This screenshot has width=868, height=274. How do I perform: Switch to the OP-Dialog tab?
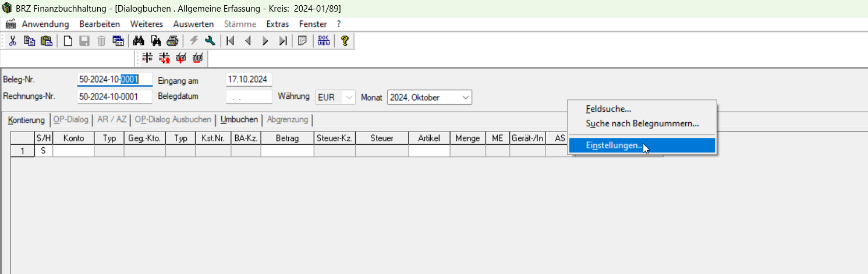(x=71, y=119)
